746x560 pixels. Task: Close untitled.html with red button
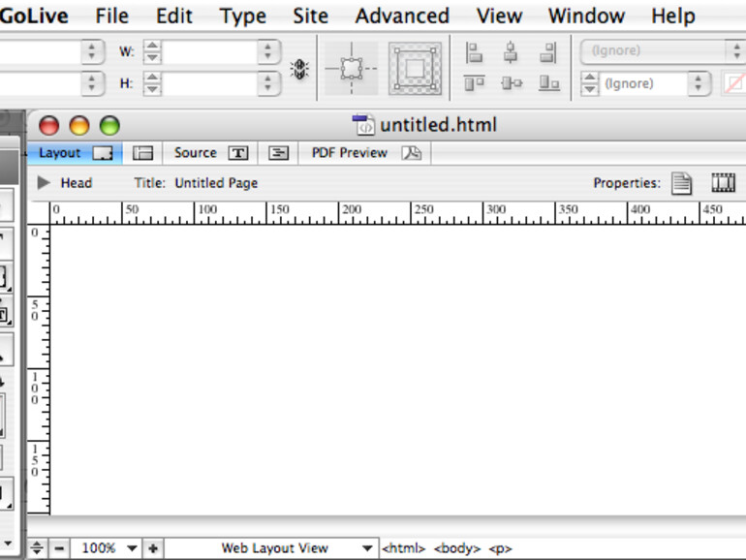pyautogui.click(x=49, y=126)
